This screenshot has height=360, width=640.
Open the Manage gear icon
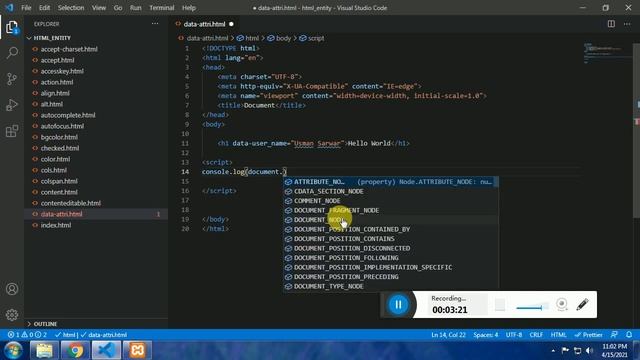click(x=12, y=315)
